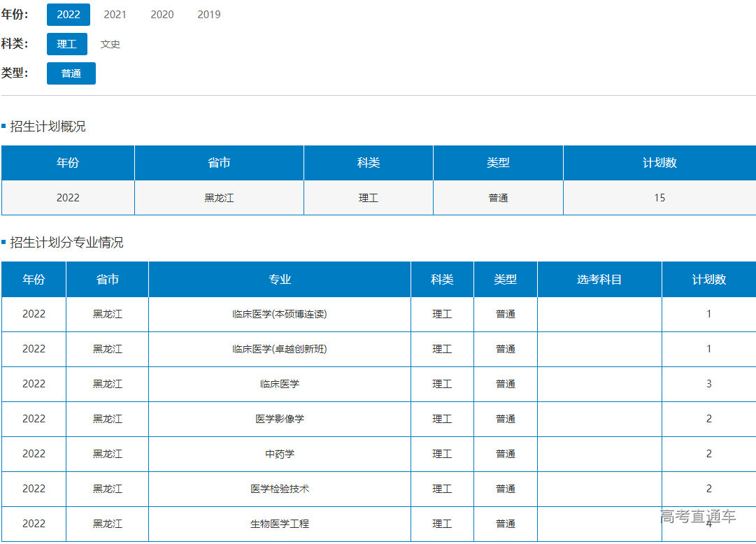Click the 医学影像学 major row
Image resolution: width=756 pixels, height=544 pixels.
[x=280, y=420]
